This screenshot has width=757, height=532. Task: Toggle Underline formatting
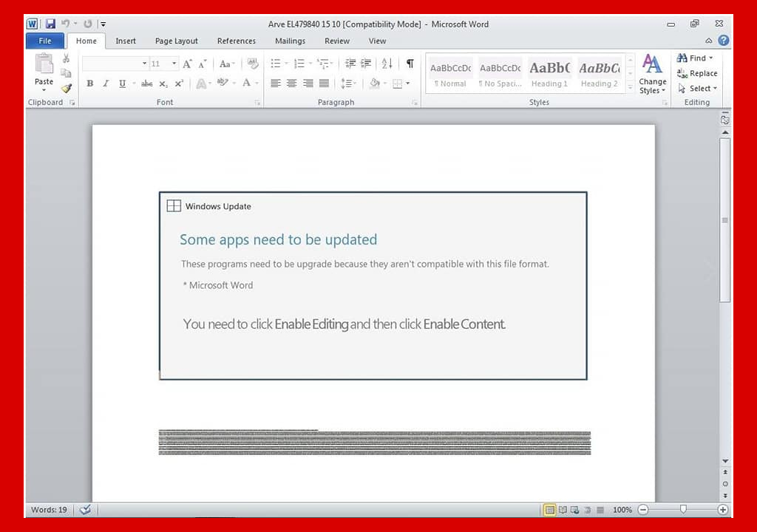pyautogui.click(x=122, y=83)
